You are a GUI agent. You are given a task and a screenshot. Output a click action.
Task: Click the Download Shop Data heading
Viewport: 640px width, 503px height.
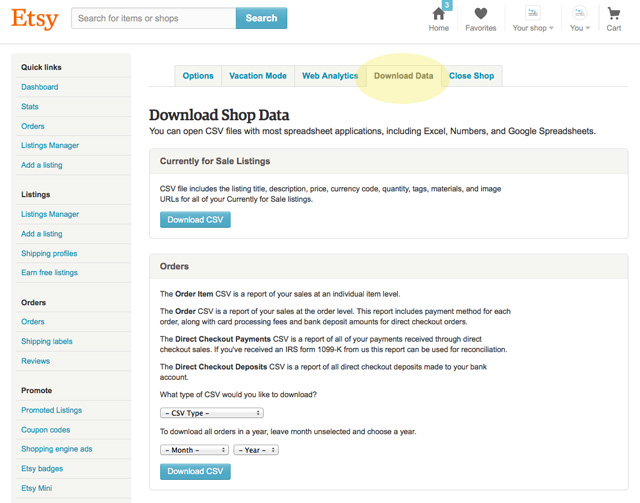point(219,115)
